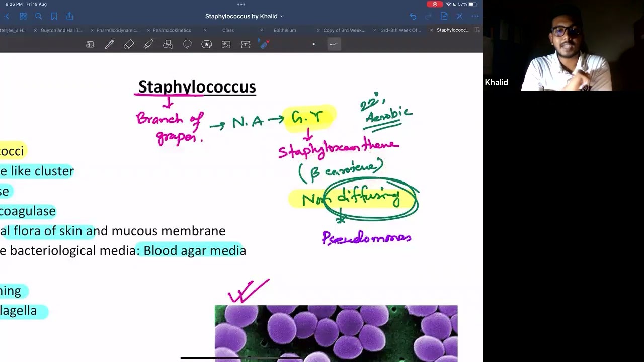Open the search magnifier
The image size is (644, 362).
39,16
